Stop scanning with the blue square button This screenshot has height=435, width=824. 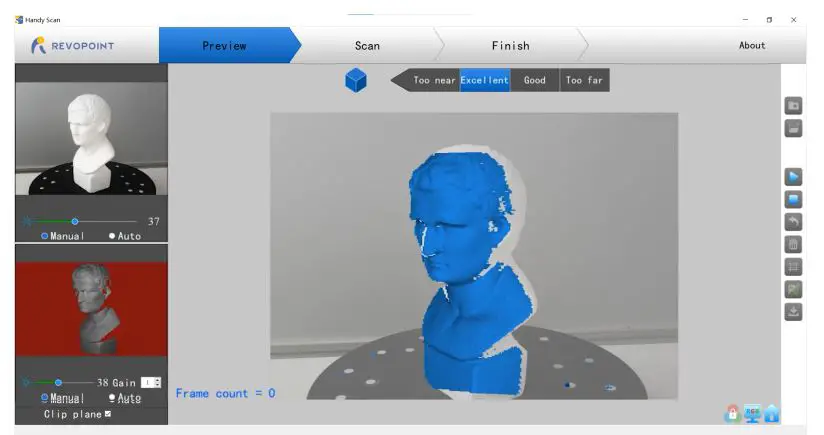tap(793, 199)
